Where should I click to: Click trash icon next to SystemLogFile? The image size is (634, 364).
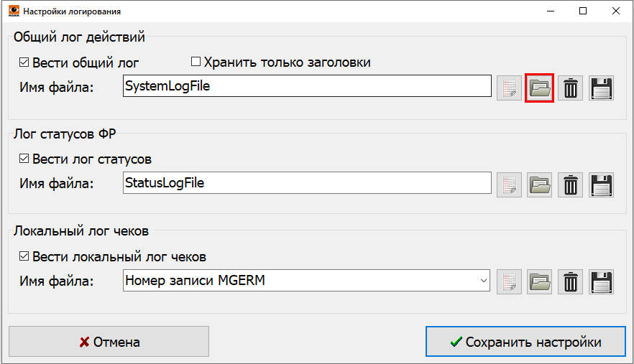[x=570, y=88]
